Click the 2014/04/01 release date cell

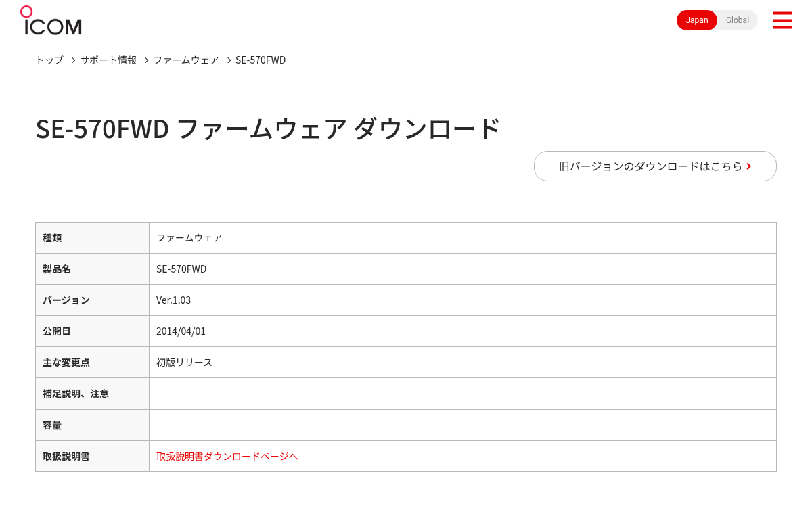(x=463, y=331)
